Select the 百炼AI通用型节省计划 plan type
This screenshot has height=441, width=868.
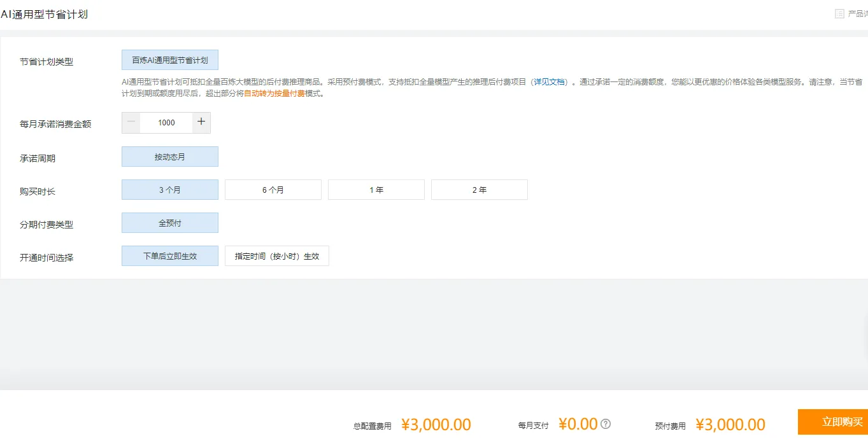[x=169, y=59]
